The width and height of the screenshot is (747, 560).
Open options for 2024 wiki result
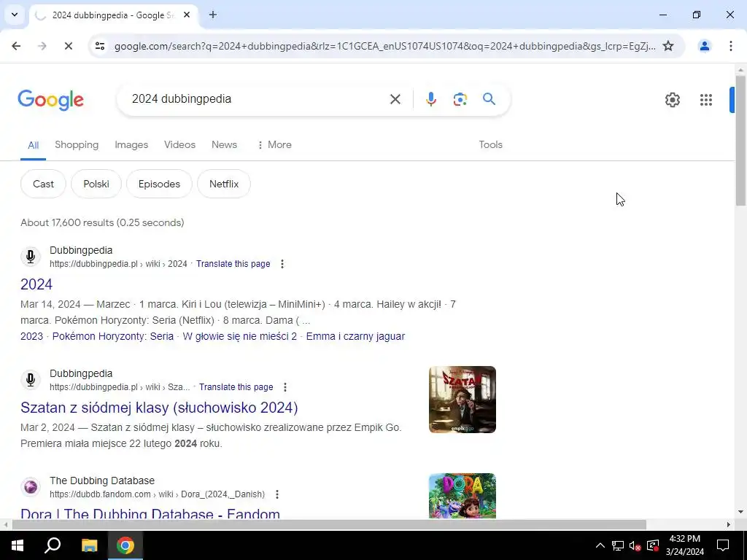click(x=282, y=264)
